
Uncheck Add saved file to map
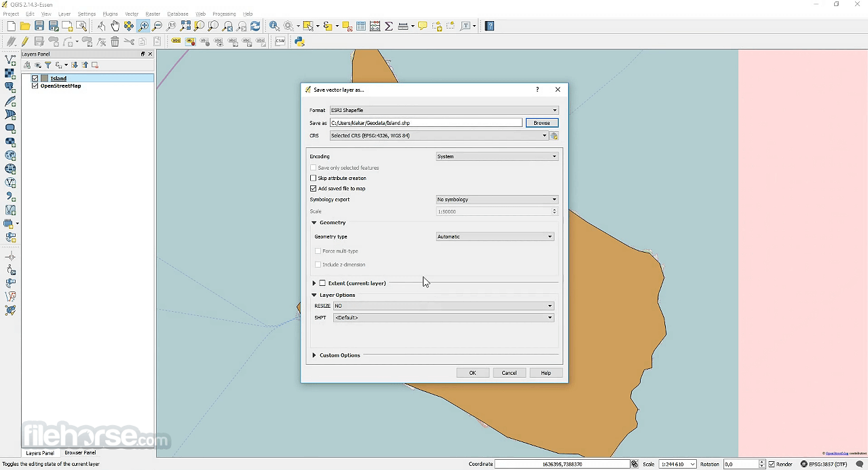[x=314, y=188]
